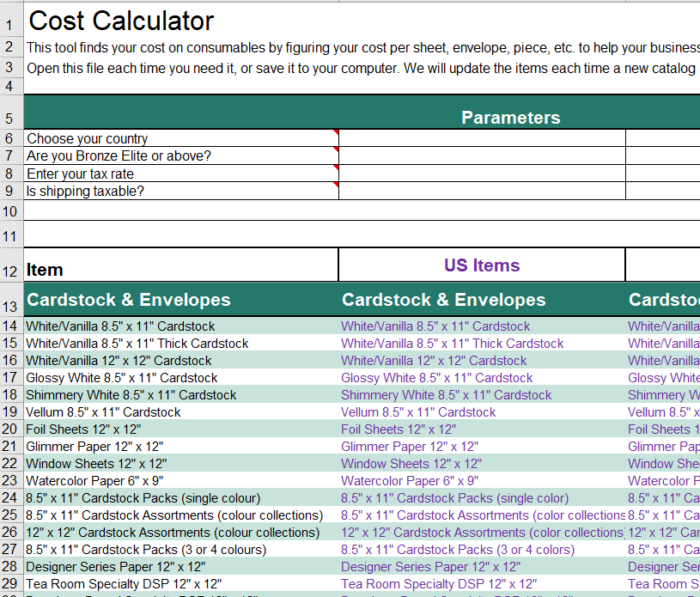Select the 'US Items' column heading cell
Viewport: 700px width, 597px height.
482,265
